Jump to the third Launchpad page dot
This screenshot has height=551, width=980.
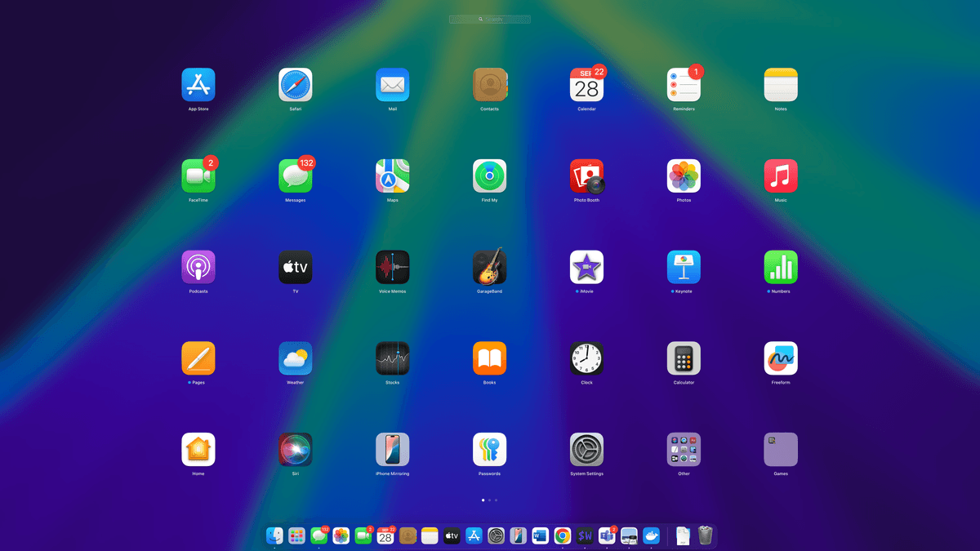point(496,500)
